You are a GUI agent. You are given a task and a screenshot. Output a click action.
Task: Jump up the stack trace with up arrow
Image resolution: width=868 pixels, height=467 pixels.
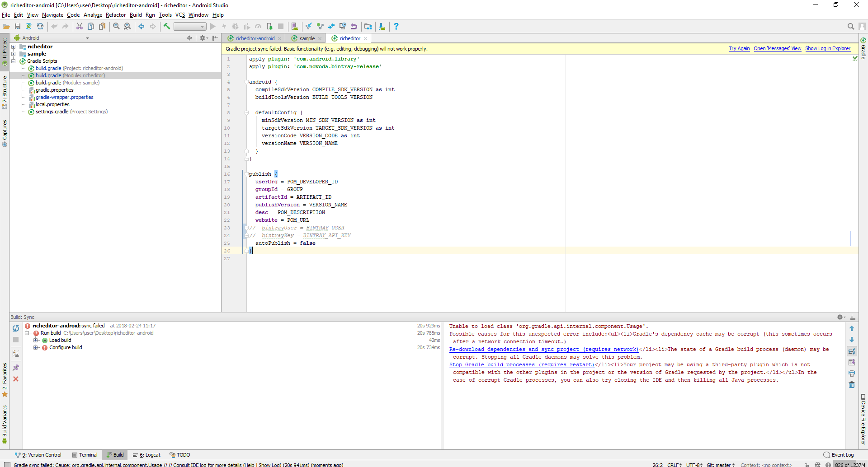pos(852,328)
